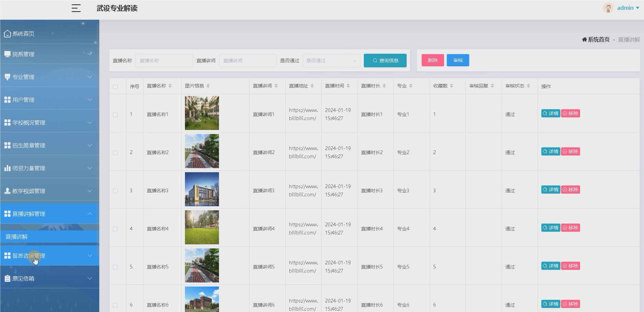Image resolution: width=644 pixels, height=312 pixels.
Task: Open thumbnail image of 直播名称1
Action: coord(202,113)
